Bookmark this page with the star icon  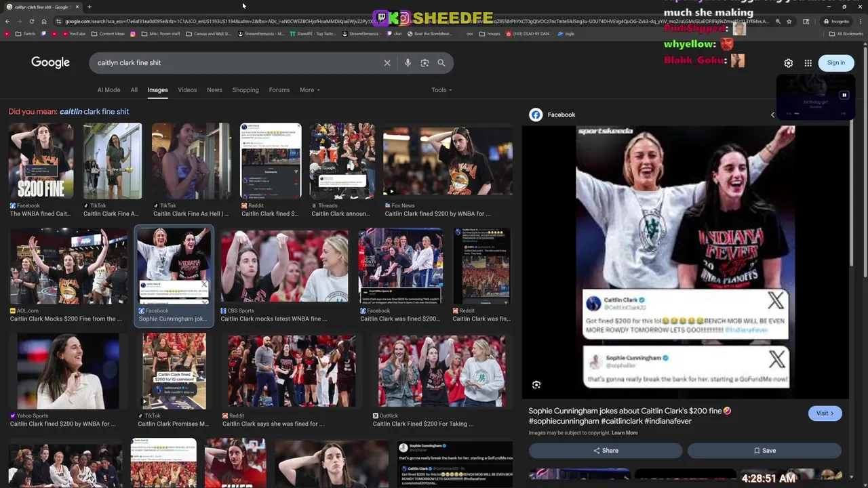click(789, 21)
